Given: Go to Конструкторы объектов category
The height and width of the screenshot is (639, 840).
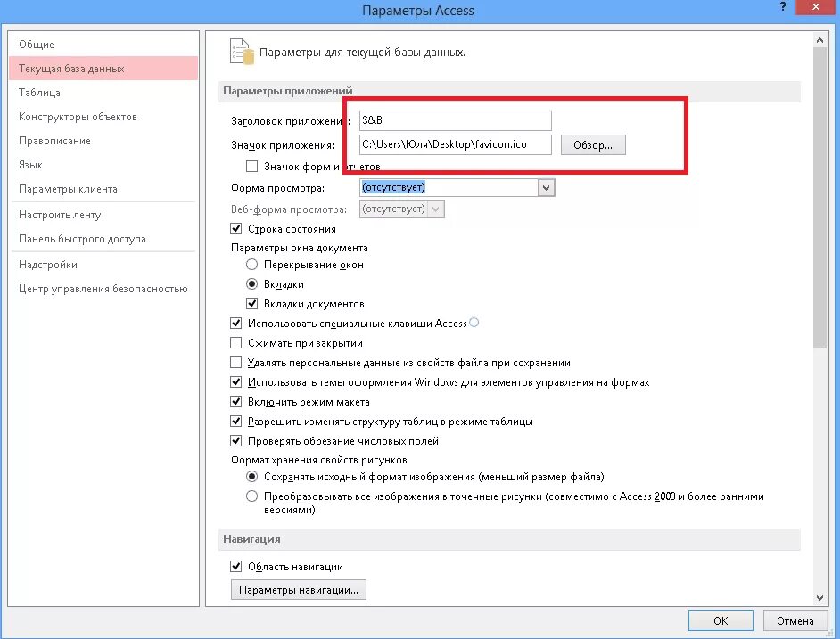Looking at the screenshot, I should [x=103, y=117].
